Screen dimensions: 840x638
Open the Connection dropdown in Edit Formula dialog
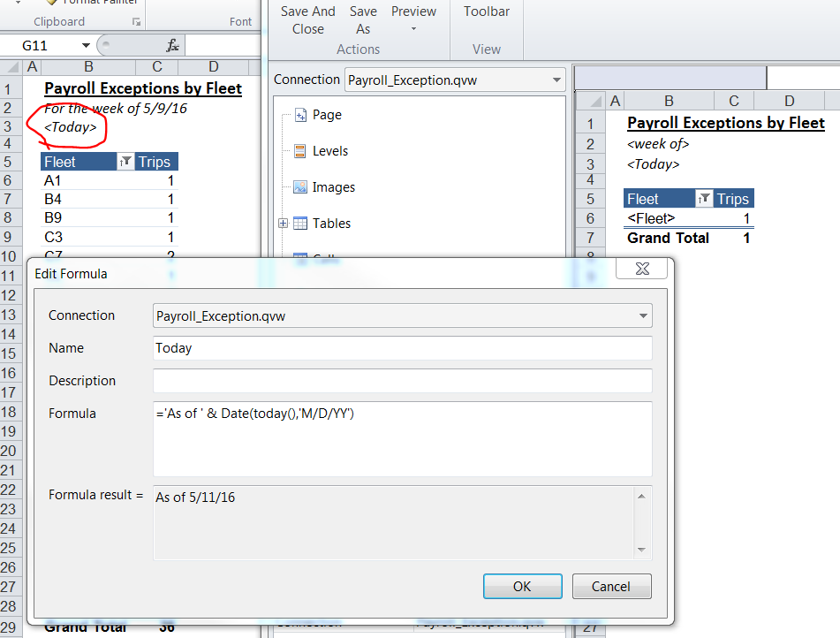pyautogui.click(x=643, y=315)
